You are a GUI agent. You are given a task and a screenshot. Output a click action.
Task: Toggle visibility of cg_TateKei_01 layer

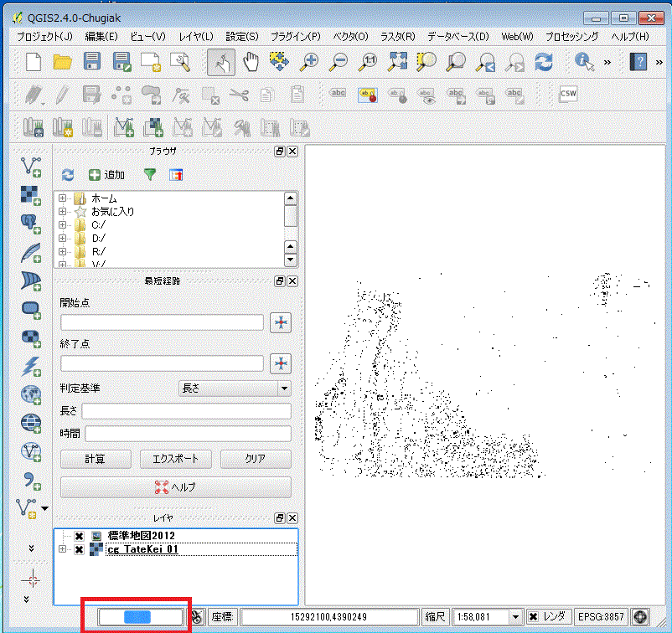pyautogui.click(x=79, y=549)
